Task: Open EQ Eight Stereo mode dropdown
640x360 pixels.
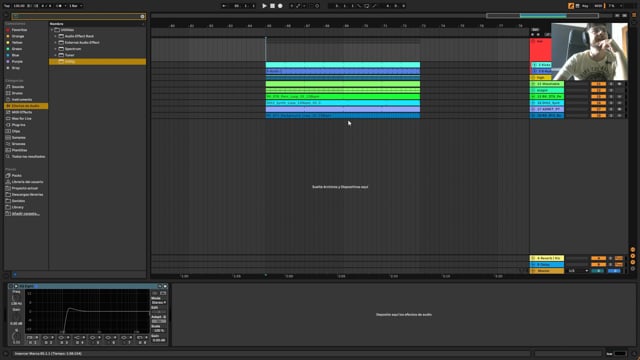Action: pyautogui.click(x=159, y=302)
